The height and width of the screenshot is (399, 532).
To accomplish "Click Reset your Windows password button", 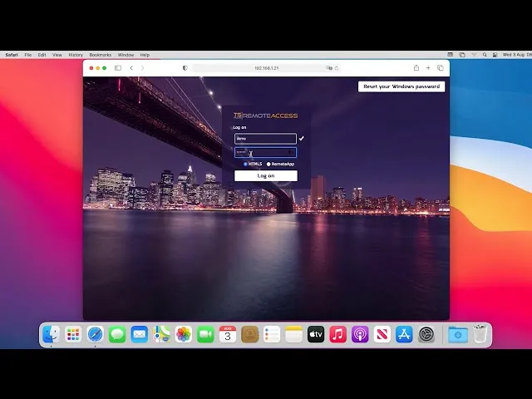I will click(x=401, y=86).
